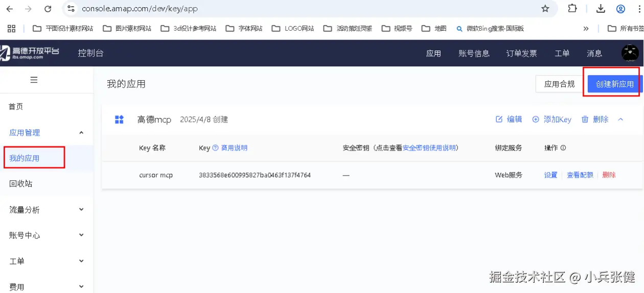
Task: Click the 我的应用 page heading
Action: point(126,84)
